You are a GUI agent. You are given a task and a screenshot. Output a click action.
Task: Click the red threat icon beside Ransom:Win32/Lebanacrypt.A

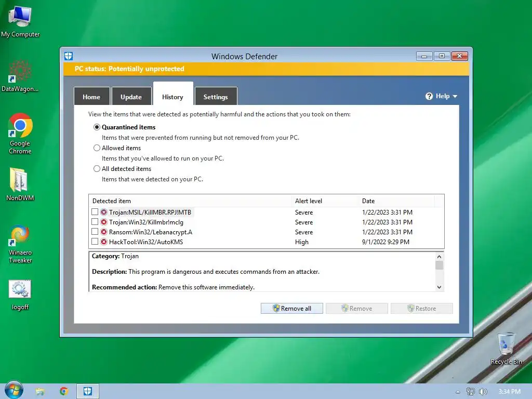pyautogui.click(x=104, y=232)
